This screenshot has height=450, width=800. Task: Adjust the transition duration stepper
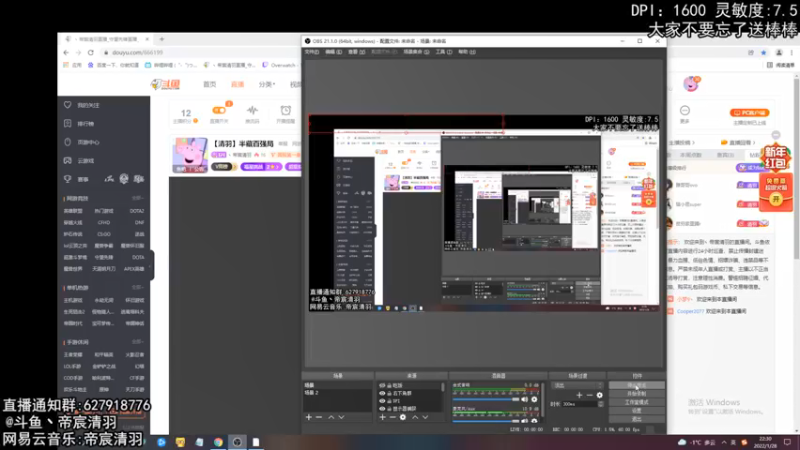pos(601,404)
